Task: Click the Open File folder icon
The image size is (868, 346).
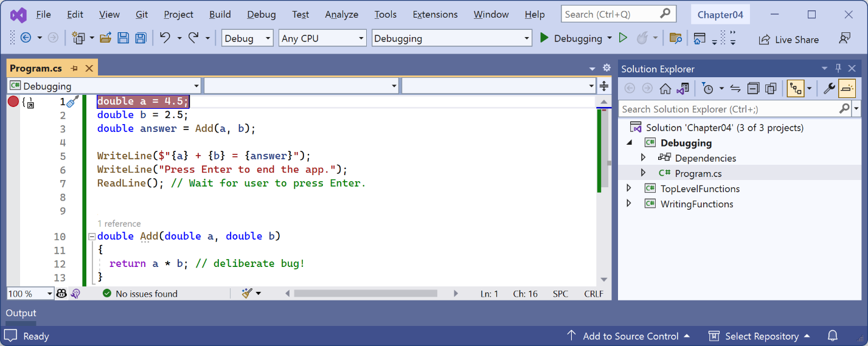Action: pyautogui.click(x=106, y=38)
